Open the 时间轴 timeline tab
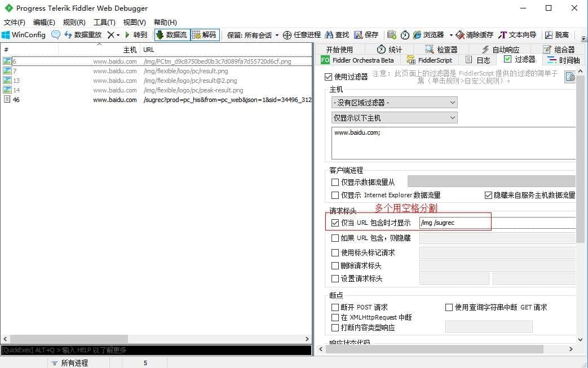 point(564,60)
